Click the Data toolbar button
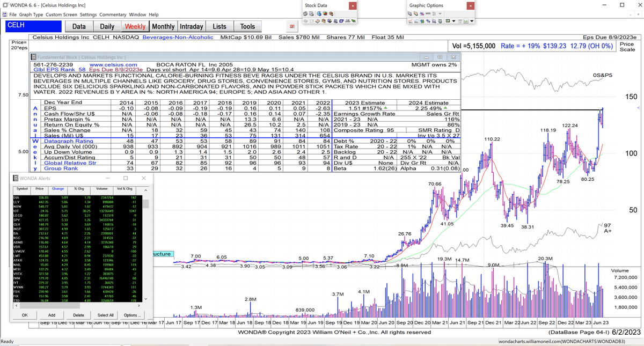The height and width of the screenshot is (346, 644). point(79,26)
